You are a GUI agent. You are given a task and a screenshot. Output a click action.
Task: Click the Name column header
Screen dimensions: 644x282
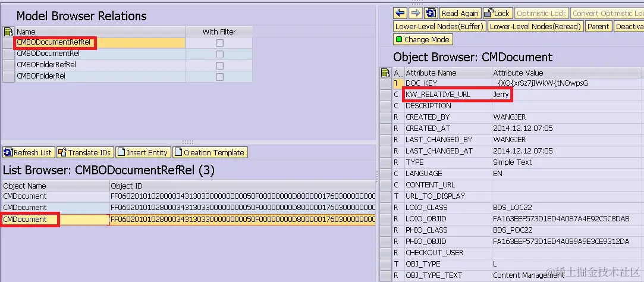100,32
